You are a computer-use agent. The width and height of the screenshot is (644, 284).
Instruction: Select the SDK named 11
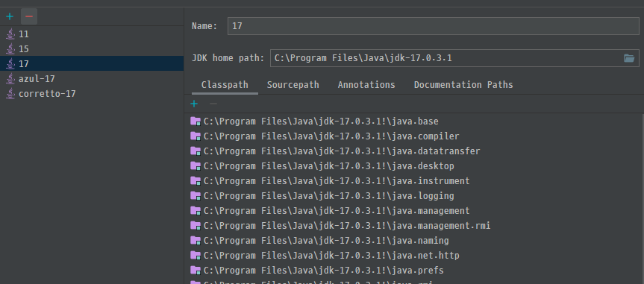(92, 34)
